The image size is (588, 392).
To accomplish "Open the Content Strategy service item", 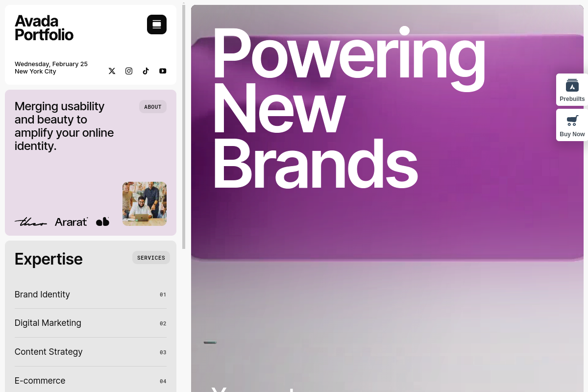I will 49,352.
